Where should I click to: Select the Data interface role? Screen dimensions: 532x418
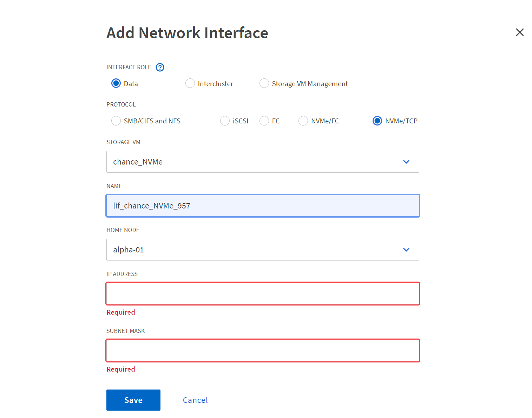pos(116,83)
